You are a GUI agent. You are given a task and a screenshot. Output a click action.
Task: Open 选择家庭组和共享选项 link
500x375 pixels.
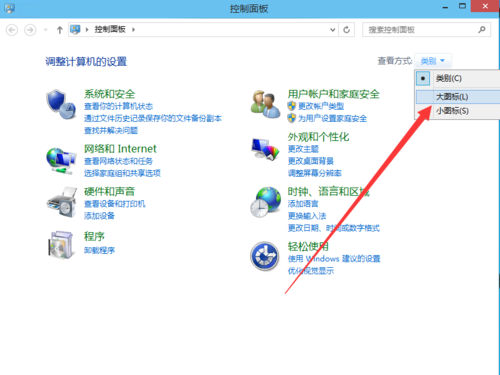click(122, 173)
